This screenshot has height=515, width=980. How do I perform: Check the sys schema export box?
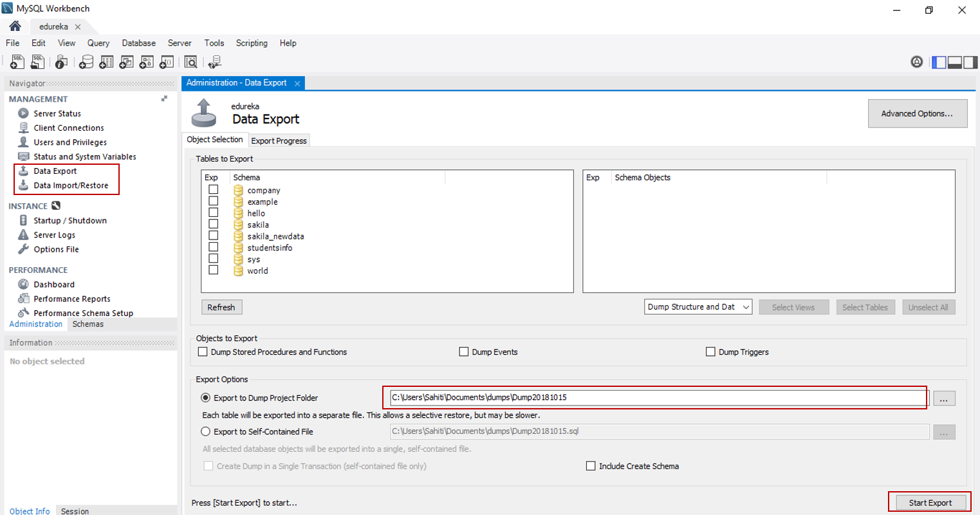tap(213, 258)
